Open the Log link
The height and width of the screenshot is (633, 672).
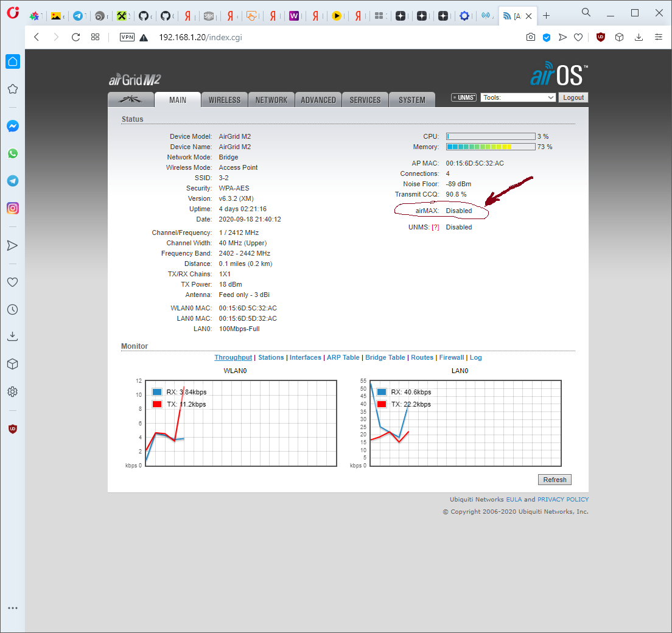(x=476, y=357)
